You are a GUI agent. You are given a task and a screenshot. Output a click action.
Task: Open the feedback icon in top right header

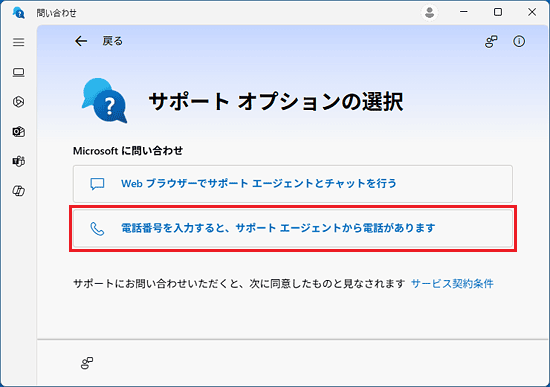coord(491,41)
